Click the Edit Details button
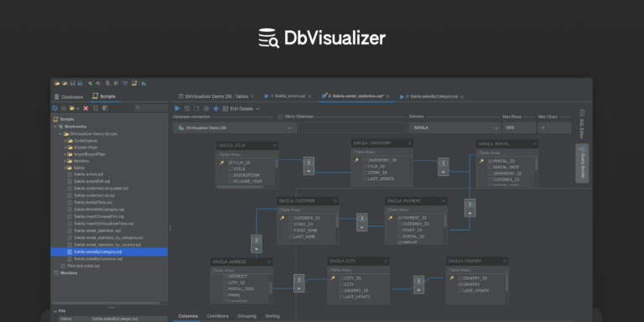The width and height of the screenshot is (644, 322). pyautogui.click(x=238, y=109)
